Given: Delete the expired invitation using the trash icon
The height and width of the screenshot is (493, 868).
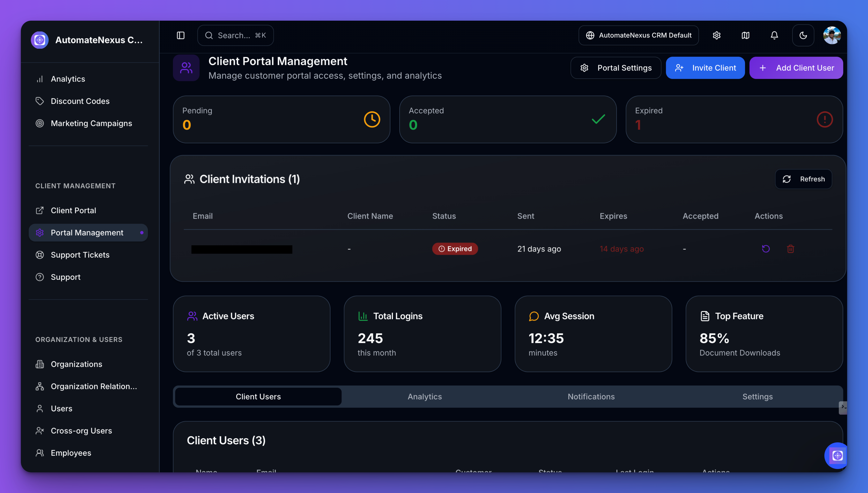Looking at the screenshot, I should pos(791,249).
